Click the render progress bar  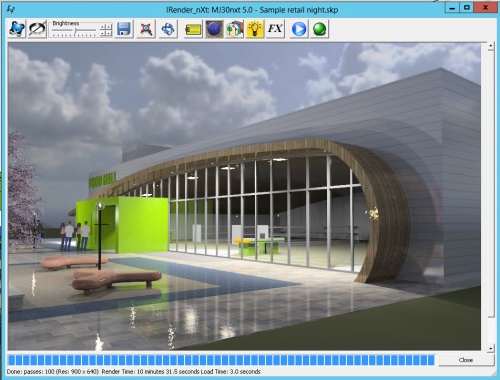221,360
